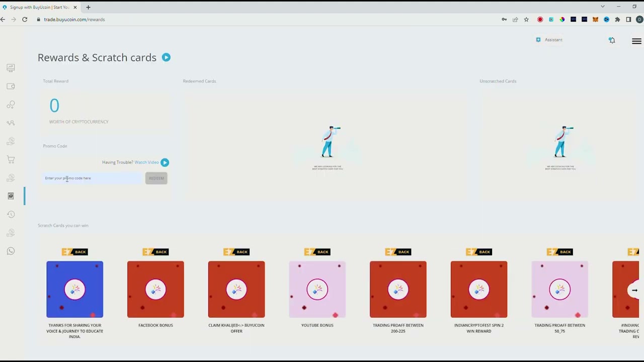
Task: Select the Trading Proaff 200-225 card
Action: click(x=398, y=290)
